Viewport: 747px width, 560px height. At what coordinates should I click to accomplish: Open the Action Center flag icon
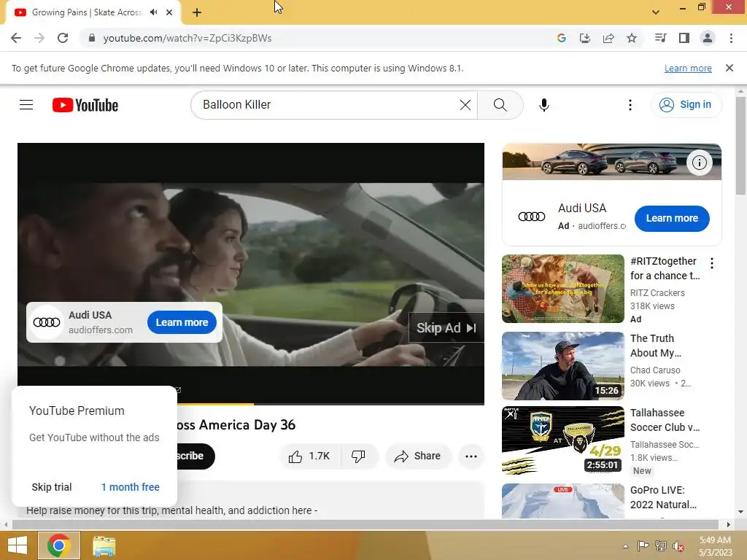coord(643,545)
